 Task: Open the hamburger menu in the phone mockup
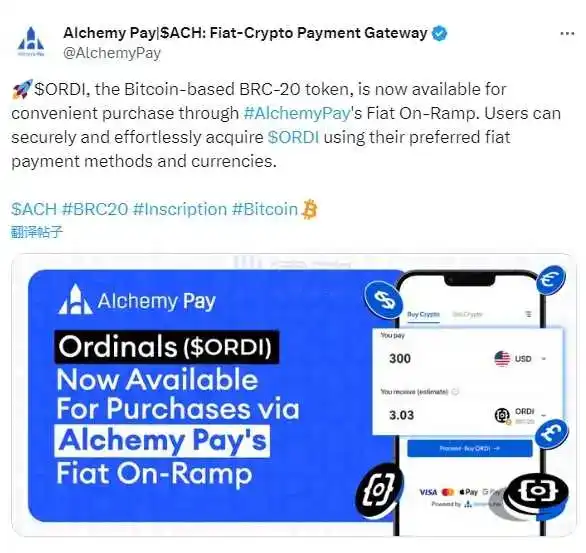click(x=528, y=314)
